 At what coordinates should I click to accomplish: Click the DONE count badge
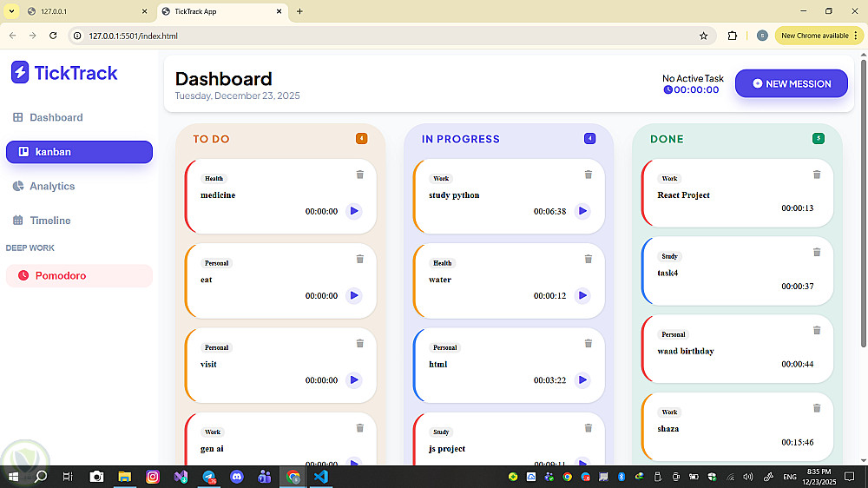(x=819, y=138)
